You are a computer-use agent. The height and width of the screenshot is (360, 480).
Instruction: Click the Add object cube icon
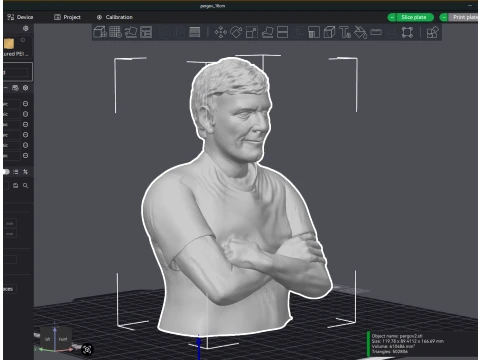(x=100, y=32)
